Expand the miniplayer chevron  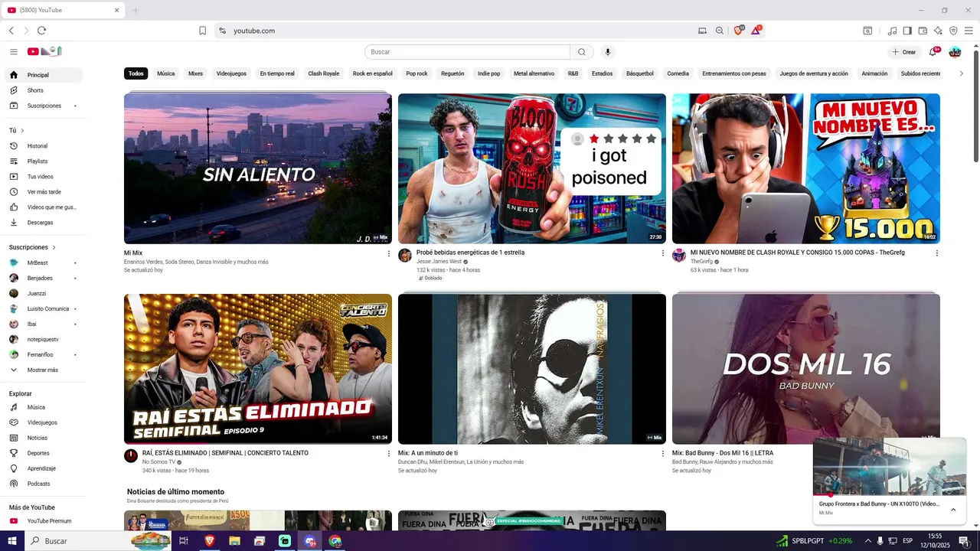[x=953, y=510]
